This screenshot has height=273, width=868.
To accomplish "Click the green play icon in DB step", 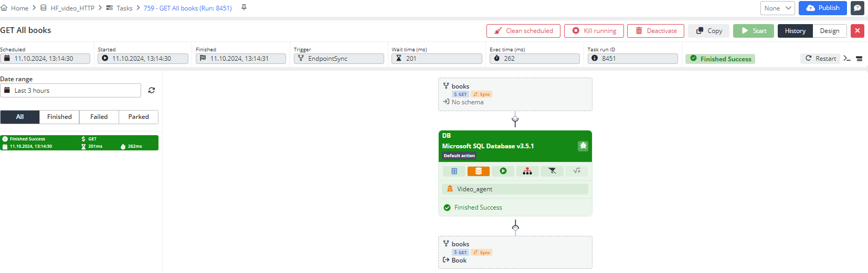I will pos(503,171).
